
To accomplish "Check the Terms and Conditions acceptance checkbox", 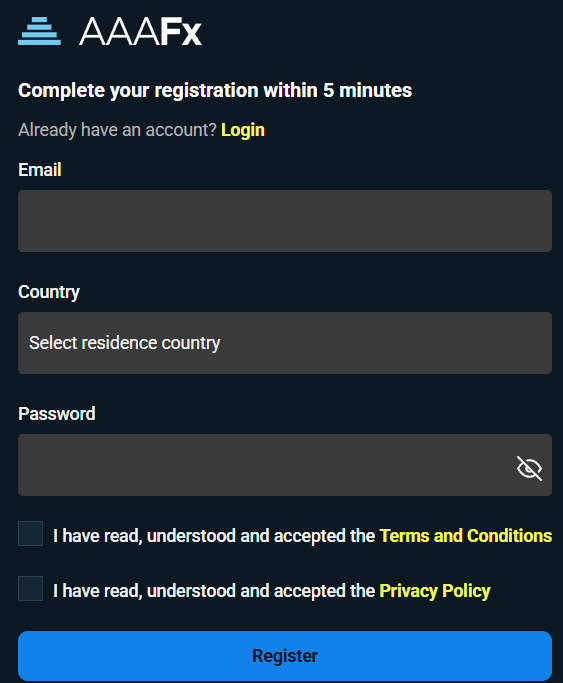I will pyautogui.click(x=30, y=534).
